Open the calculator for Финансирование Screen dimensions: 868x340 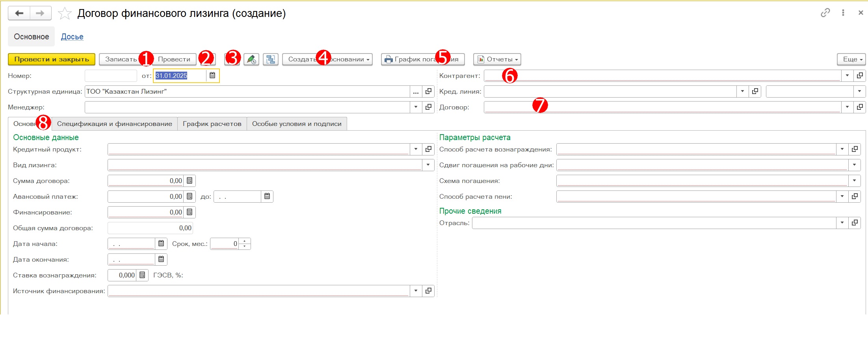coord(190,212)
